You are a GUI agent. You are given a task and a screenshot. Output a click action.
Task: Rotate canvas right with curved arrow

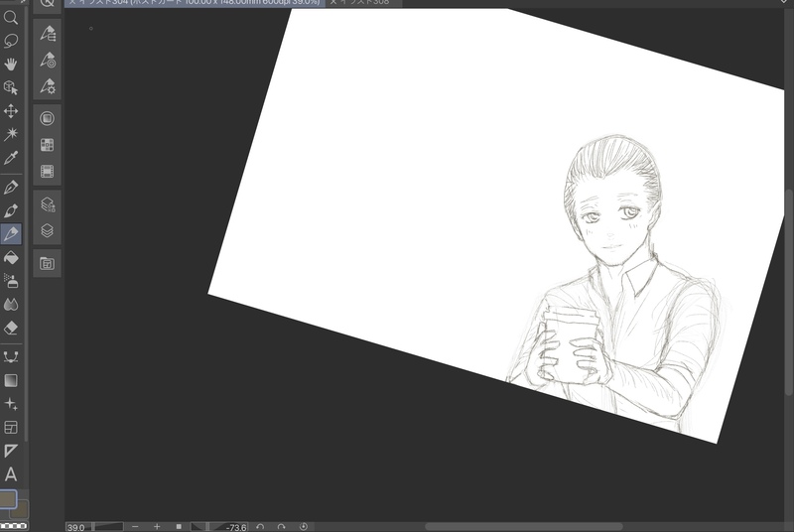pos(282,527)
